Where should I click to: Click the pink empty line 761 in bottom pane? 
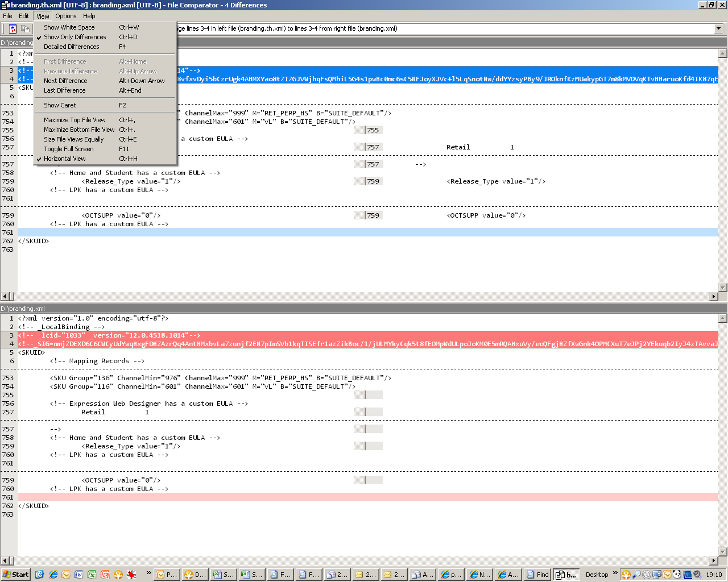pyautogui.click(x=367, y=497)
